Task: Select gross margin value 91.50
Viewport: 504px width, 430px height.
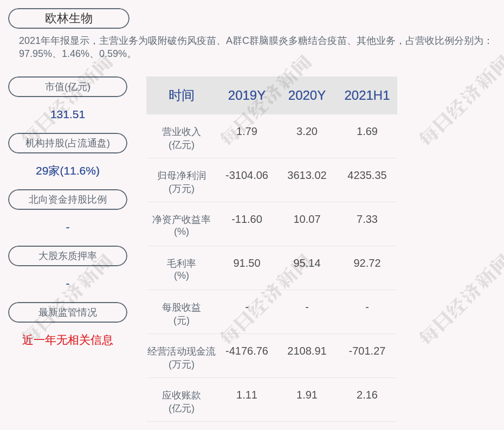Action: [x=247, y=264]
